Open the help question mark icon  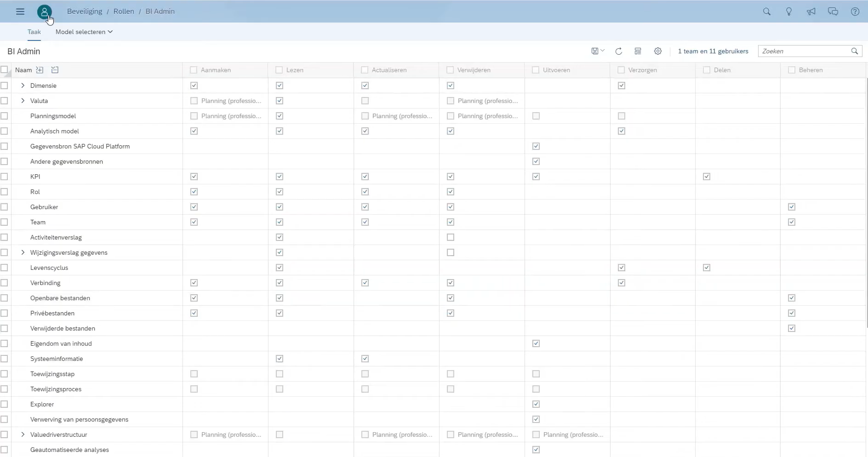click(x=855, y=11)
